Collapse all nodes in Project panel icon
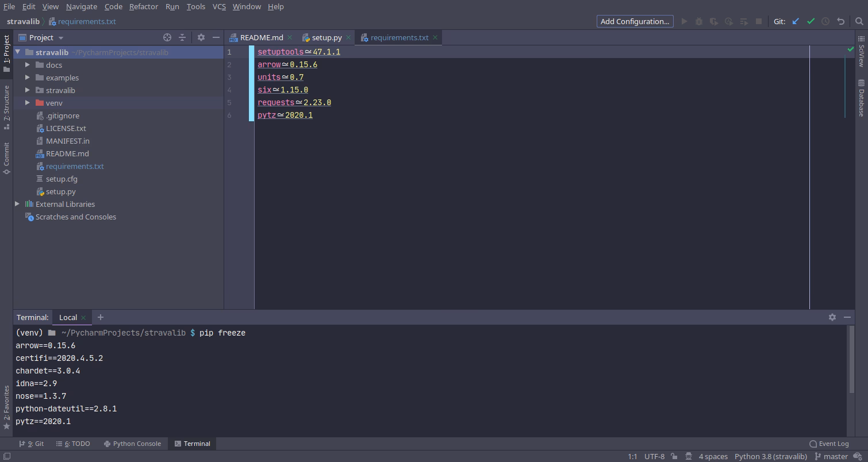The height and width of the screenshot is (462, 868). click(x=182, y=37)
